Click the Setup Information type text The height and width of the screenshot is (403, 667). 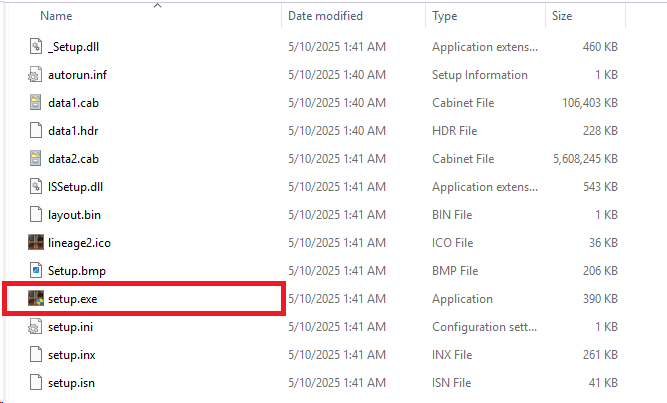[x=480, y=75]
